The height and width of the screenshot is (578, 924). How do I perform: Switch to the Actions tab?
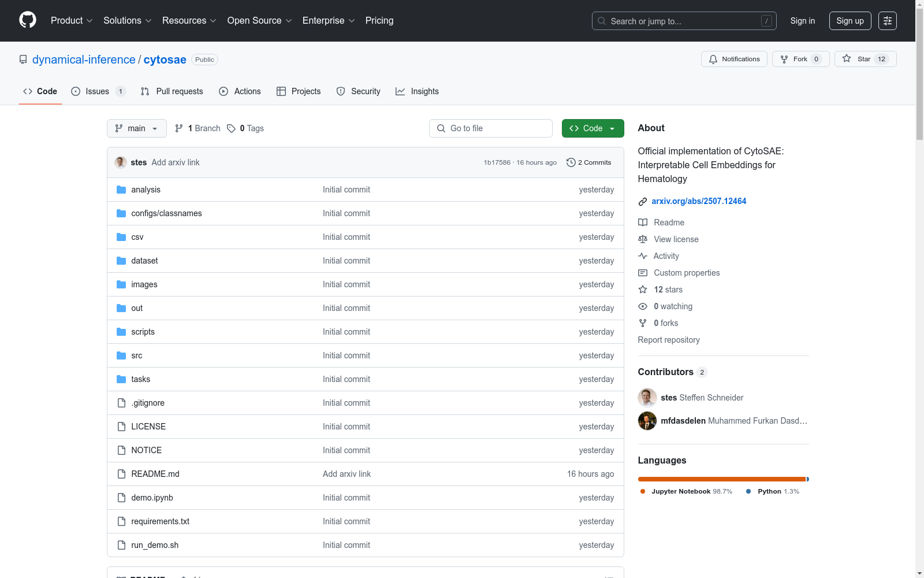(240, 91)
